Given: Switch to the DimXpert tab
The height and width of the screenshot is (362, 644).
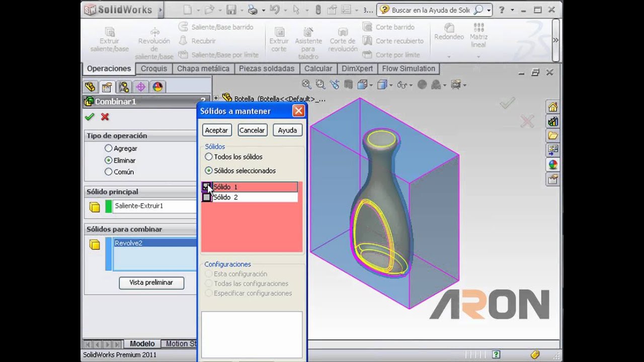Looking at the screenshot, I should (x=357, y=68).
